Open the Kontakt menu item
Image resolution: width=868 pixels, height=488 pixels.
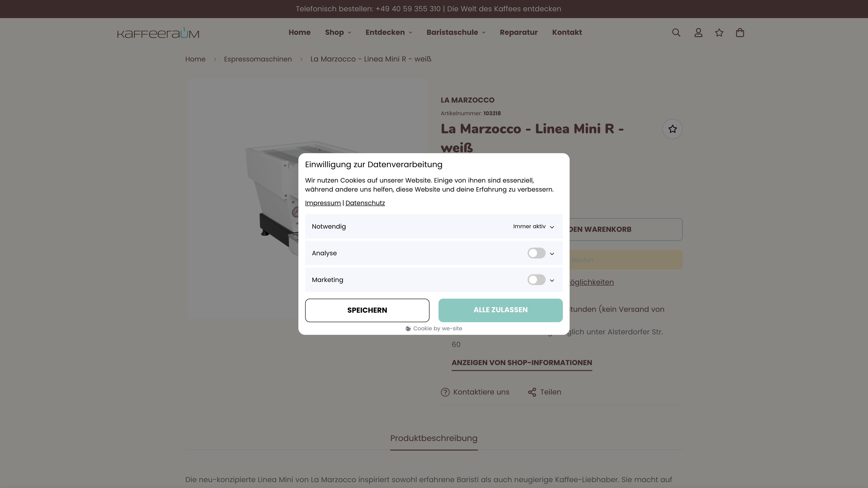pyautogui.click(x=567, y=32)
